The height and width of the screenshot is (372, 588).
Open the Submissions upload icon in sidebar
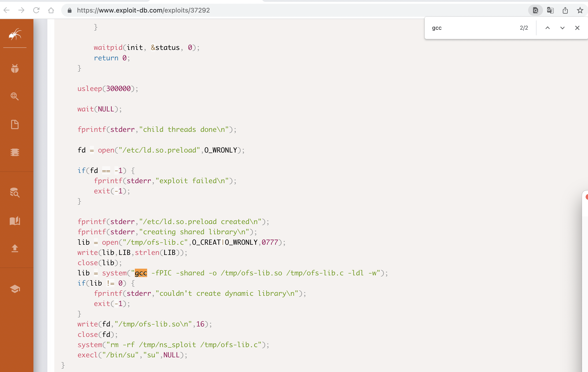tap(15, 248)
